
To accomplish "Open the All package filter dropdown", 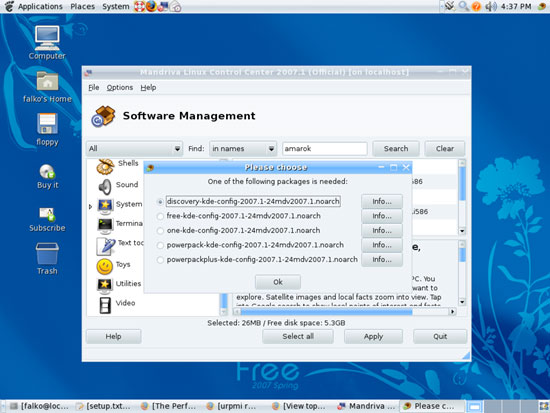I will (135, 149).
